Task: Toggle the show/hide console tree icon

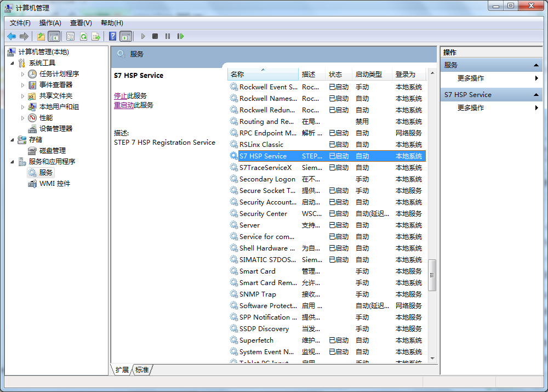Action: 54,36
